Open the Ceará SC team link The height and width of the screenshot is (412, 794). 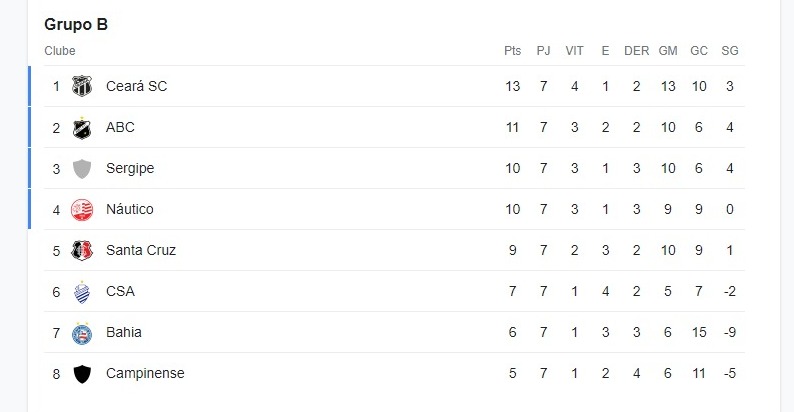[136, 86]
